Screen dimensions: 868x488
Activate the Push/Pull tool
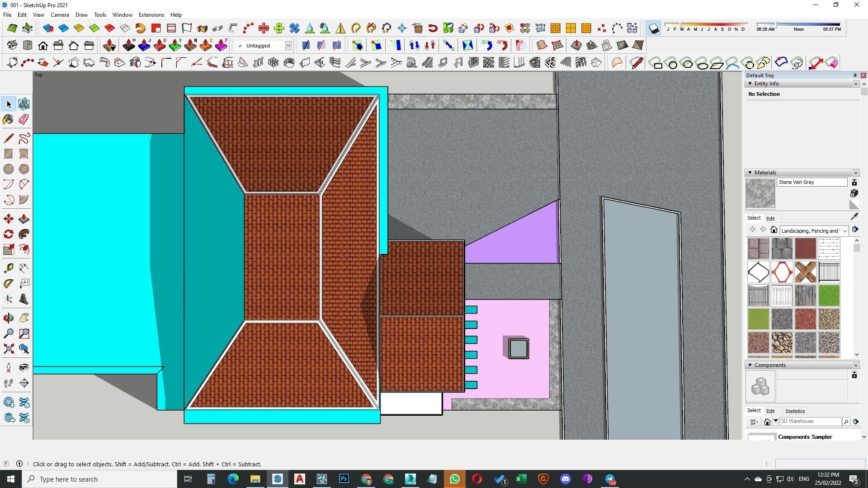click(x=24, y=219)
